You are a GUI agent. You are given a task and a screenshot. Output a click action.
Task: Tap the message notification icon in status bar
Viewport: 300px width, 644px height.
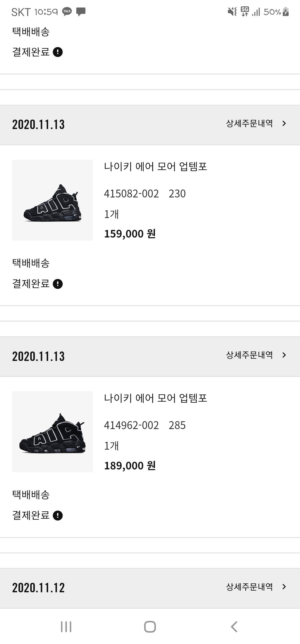coord(81,12)
